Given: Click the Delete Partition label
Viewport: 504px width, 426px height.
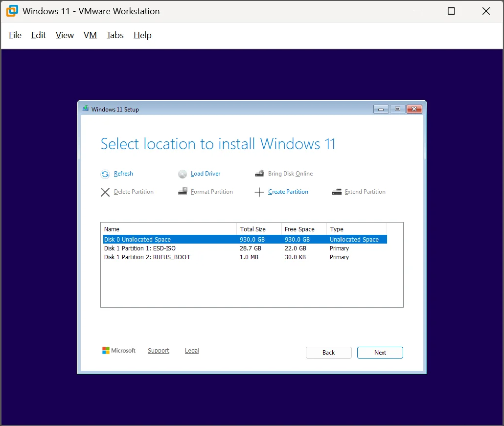Looking at the screenshot, I should 134,191.
